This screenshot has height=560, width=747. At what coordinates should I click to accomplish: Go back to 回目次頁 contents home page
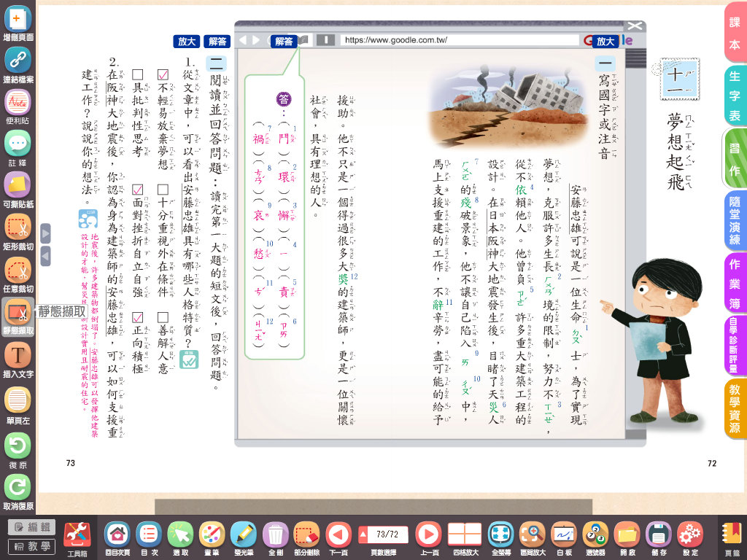117,539
